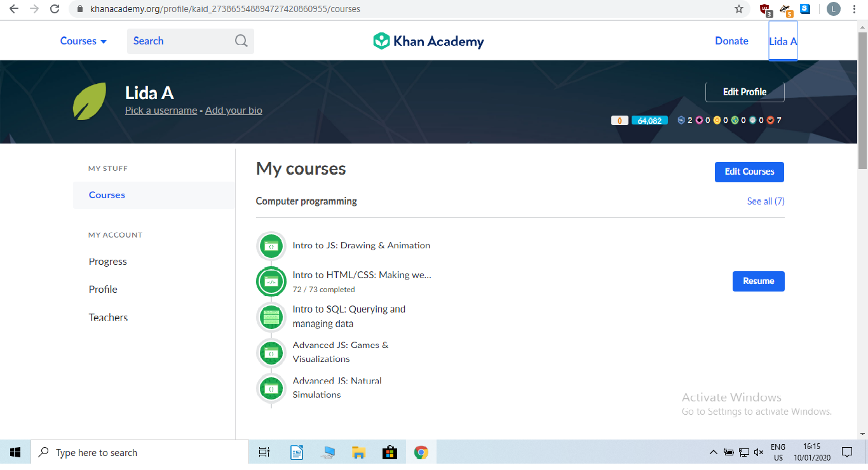
Task: Open Advanced JS: Natural Simulations
Action: pyautogui.click(x=337, y=387)
